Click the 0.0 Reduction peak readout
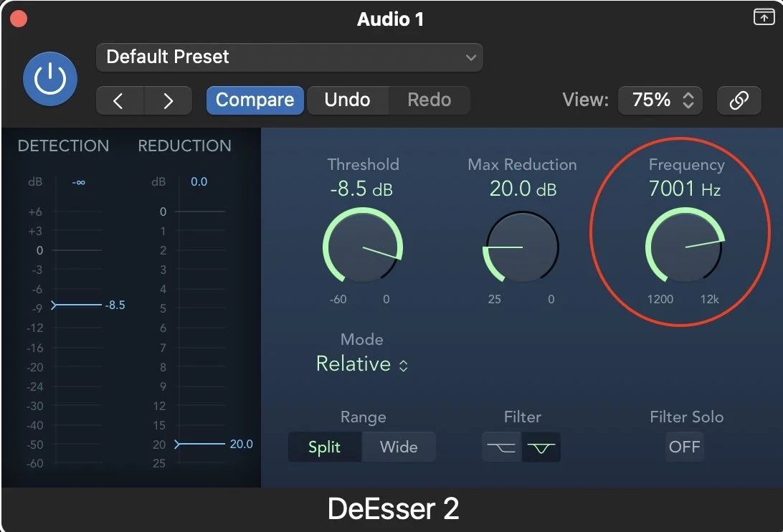Viewport: 783px width, 532px height. tap(199, 182)
